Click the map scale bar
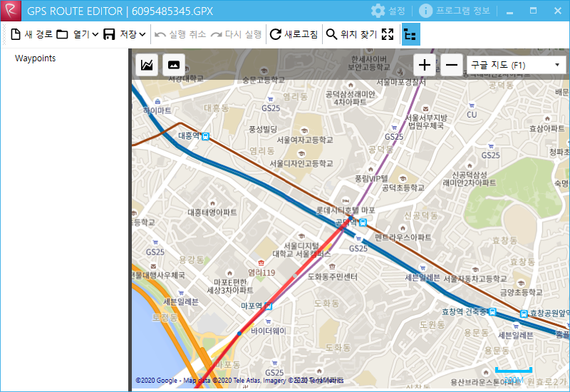 (514, 370)
